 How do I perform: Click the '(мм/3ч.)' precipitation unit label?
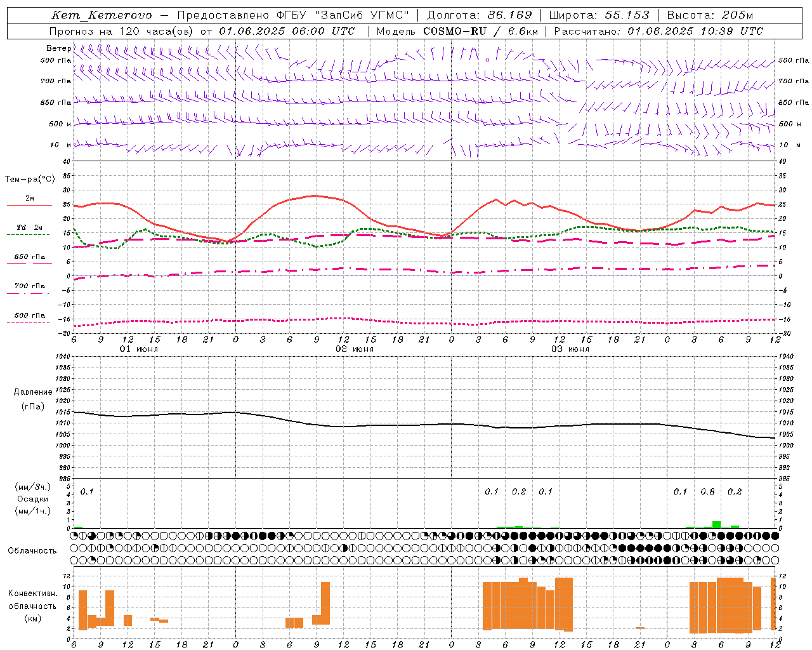click(33, 487)
